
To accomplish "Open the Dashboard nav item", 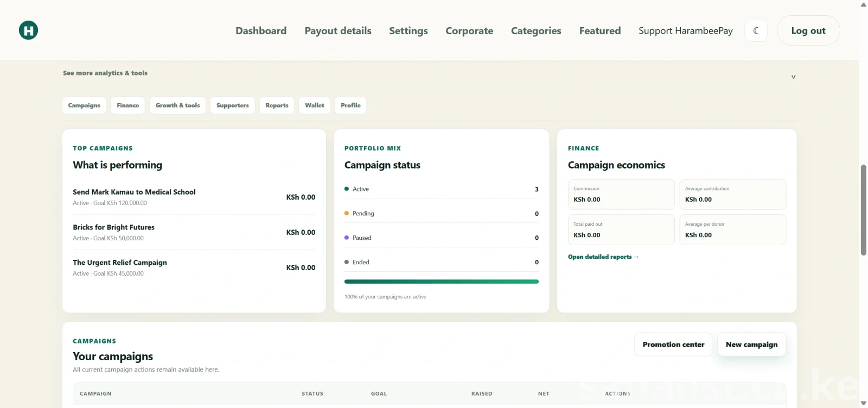I will 261,31.
